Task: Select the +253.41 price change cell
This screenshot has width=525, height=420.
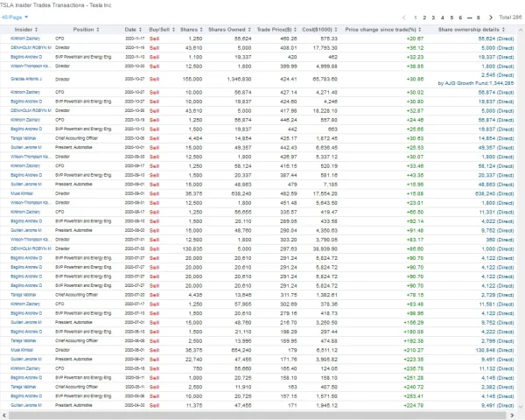Action: pos(414,396)
